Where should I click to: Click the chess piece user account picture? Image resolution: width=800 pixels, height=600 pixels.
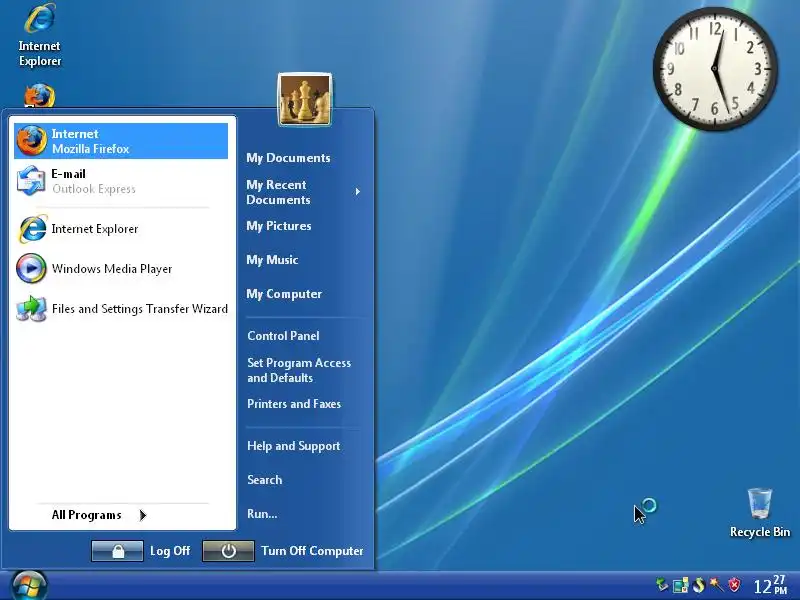305,99
